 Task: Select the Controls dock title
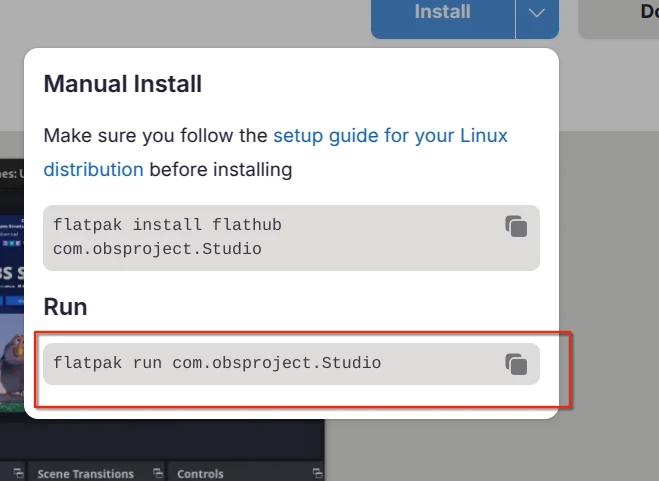coord(200,474)
